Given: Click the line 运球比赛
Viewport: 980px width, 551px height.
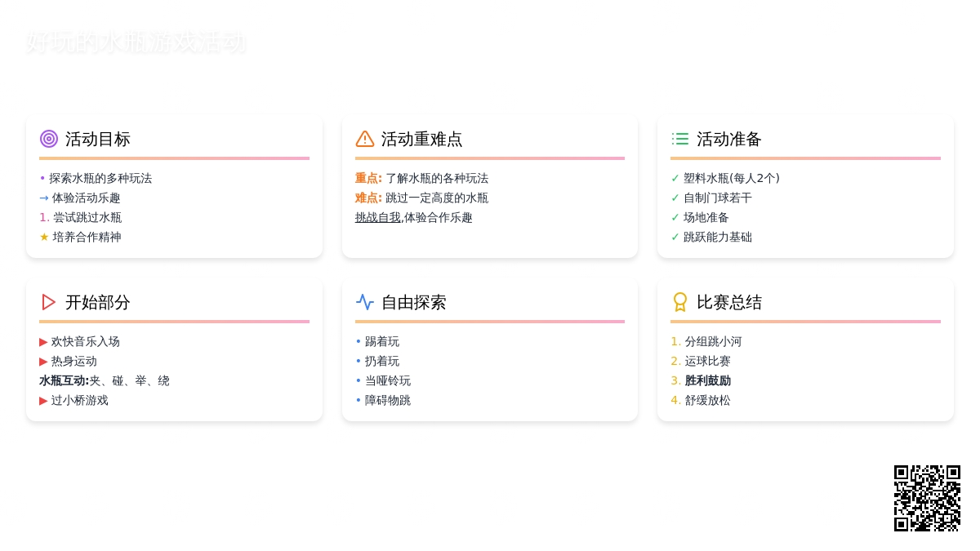Looking at the screenshot, I should point(708,361).
